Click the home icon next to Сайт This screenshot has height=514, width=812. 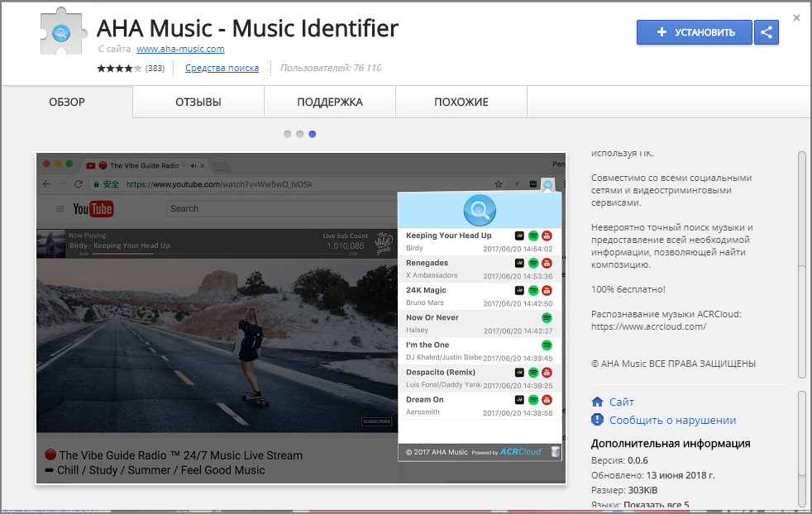[597, 402]
